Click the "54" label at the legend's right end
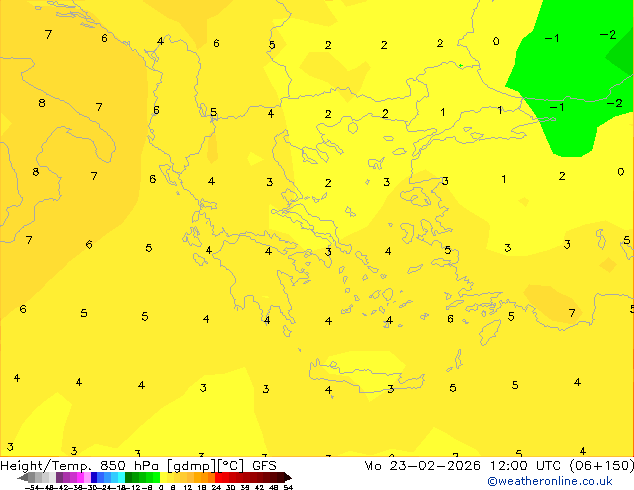This screenshot has height=490, width=634. coord(288,487)
